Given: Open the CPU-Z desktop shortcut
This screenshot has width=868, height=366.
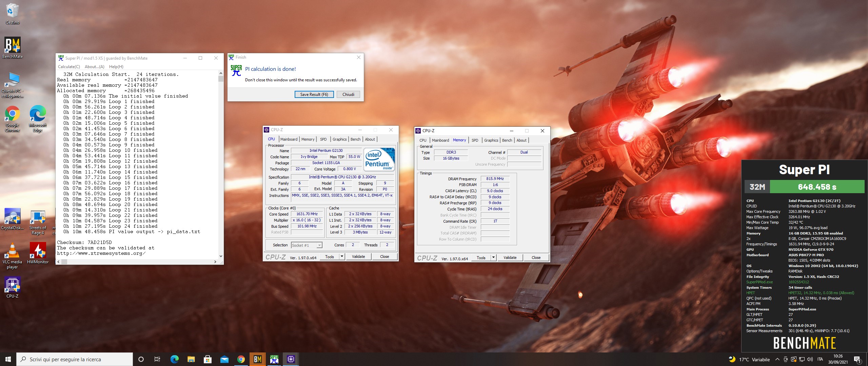Looking at the screenshot, I should point(13,287).
